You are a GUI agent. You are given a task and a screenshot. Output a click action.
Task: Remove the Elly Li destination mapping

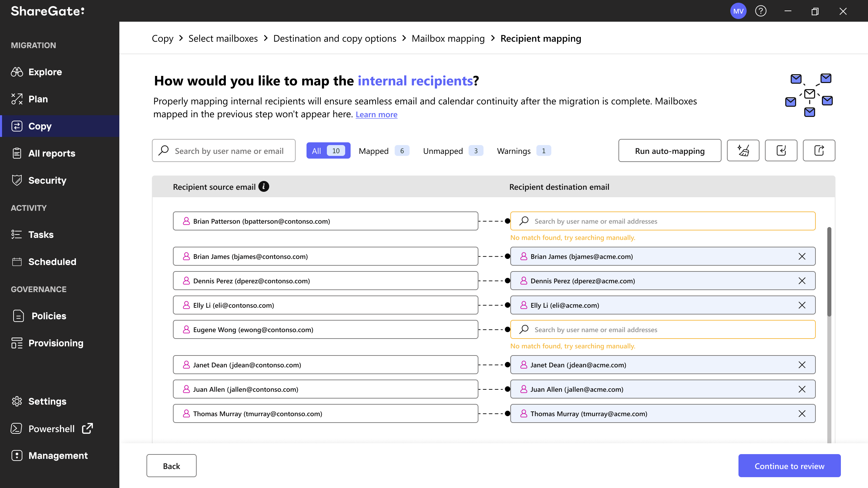802,305
